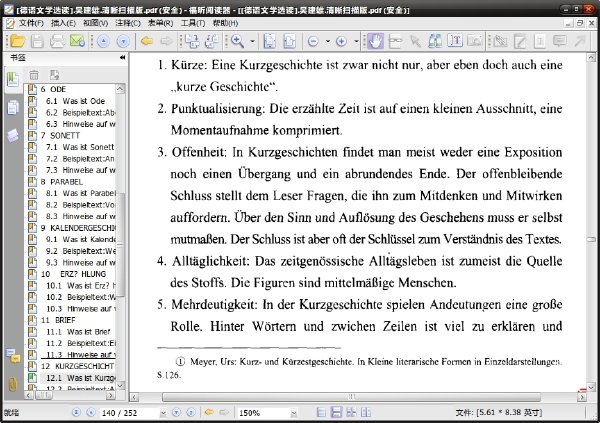Screen dimensions: 600x423
Task: Save the document with the diskette icon
Action: point(37,41)
